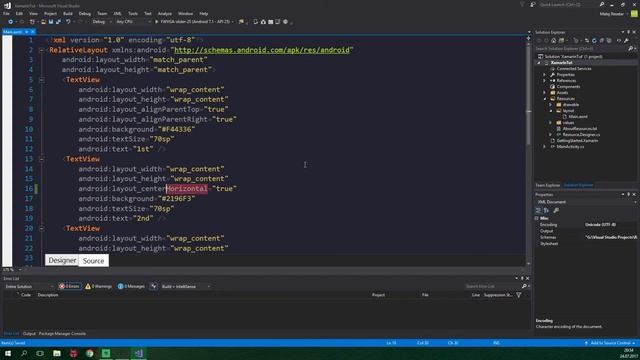Open the File menu

[x=7, y=13]
